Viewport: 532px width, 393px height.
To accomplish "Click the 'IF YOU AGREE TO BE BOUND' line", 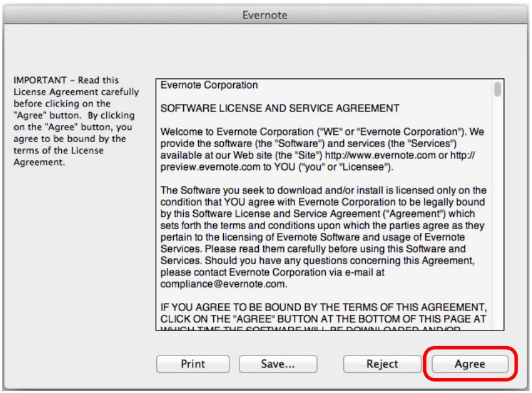I will point(323,307).
